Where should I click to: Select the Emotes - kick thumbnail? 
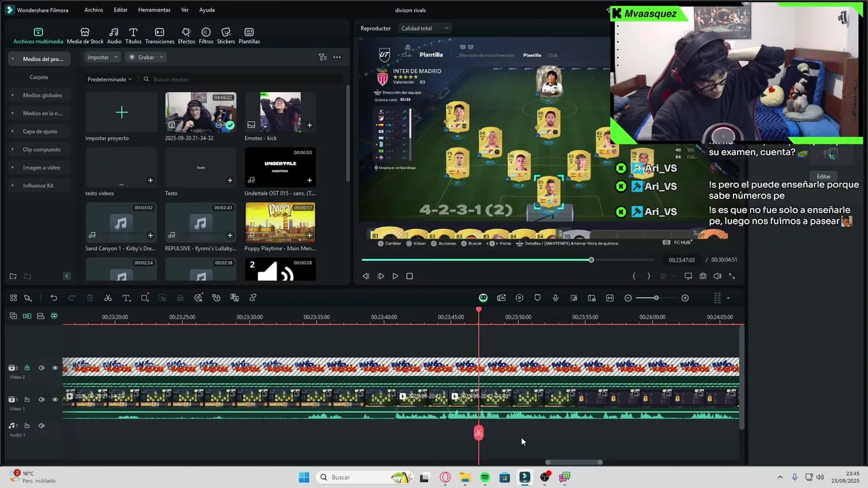pos(280,113)
